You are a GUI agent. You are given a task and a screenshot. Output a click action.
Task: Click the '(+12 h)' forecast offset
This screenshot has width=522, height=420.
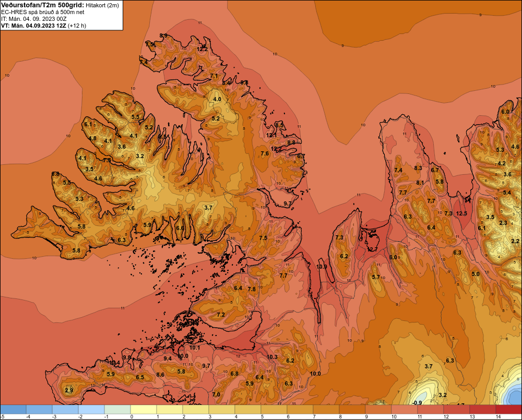pos(77,26)
